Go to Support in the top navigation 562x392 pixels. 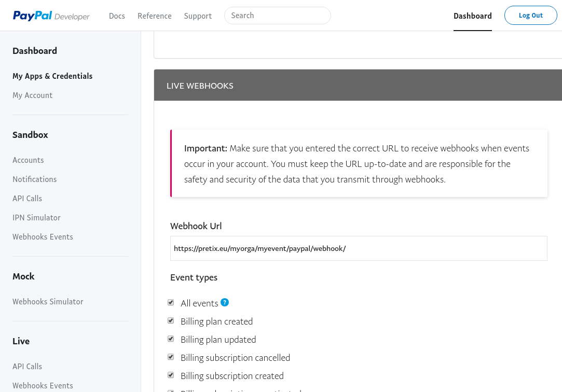198,16
